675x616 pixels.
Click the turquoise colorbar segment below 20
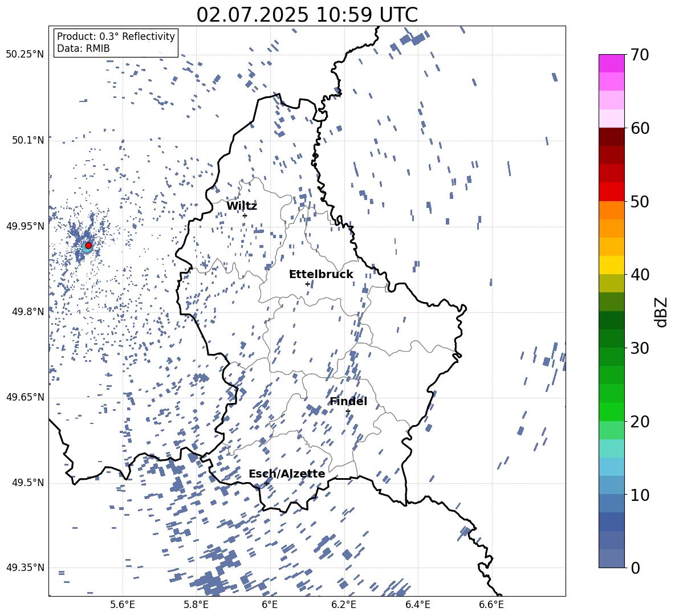[612, 448]
